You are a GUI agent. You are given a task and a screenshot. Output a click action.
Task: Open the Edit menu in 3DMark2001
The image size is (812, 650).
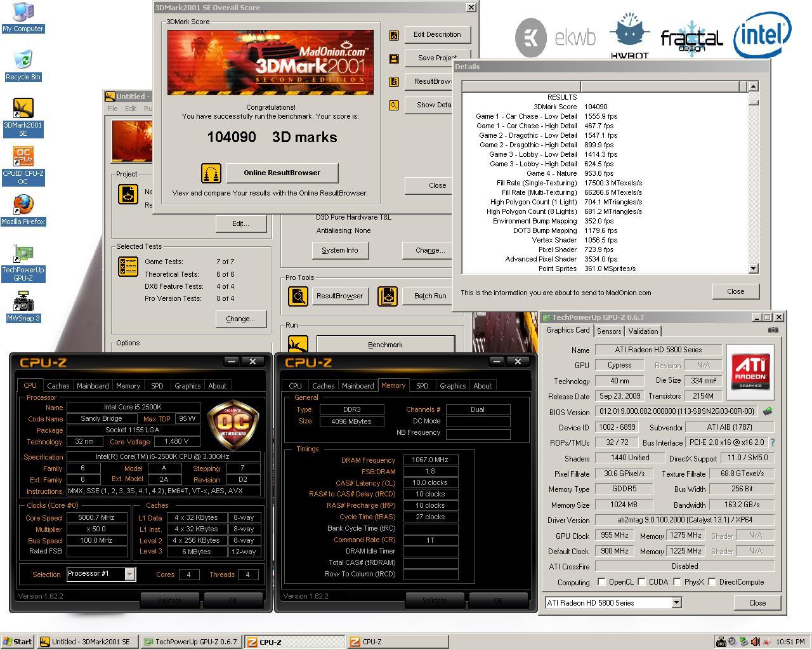[131, 109]
